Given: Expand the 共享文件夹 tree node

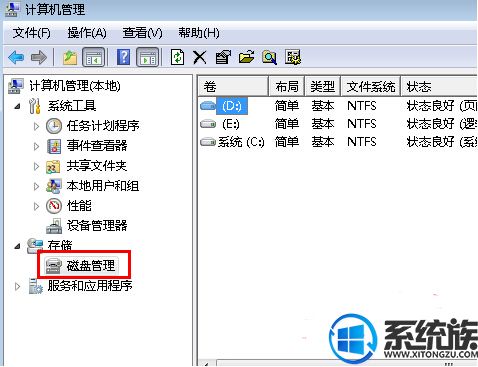Looking at the screenshot, I should tap(36, 166).
